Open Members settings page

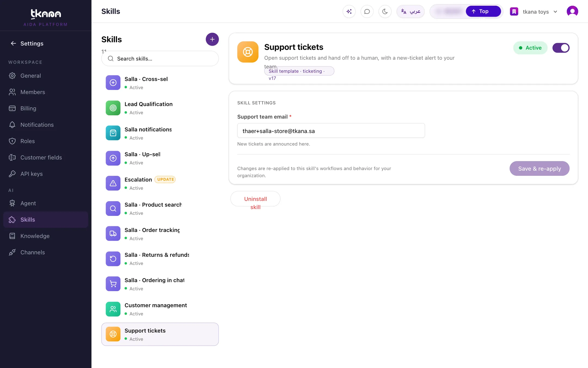(46, 92)
